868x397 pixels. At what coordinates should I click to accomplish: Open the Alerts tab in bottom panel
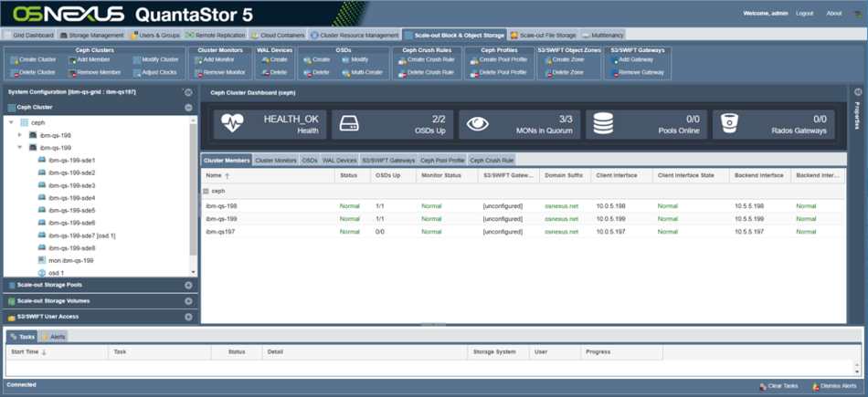(x=54, y=337)
